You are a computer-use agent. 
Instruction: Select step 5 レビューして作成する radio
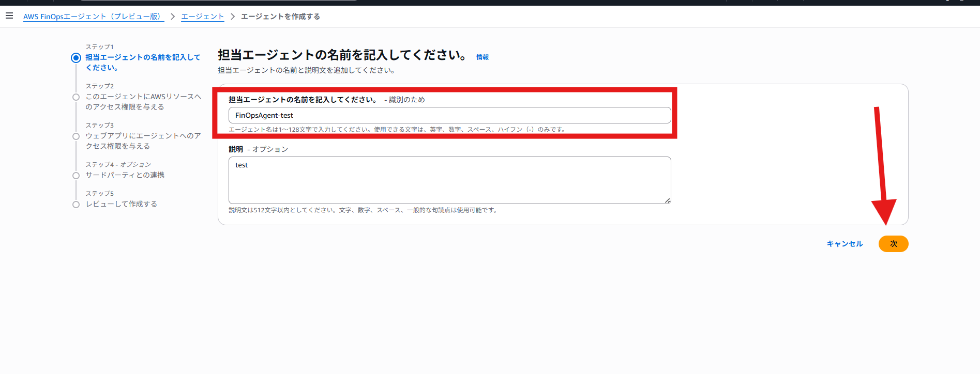point(76,205)
